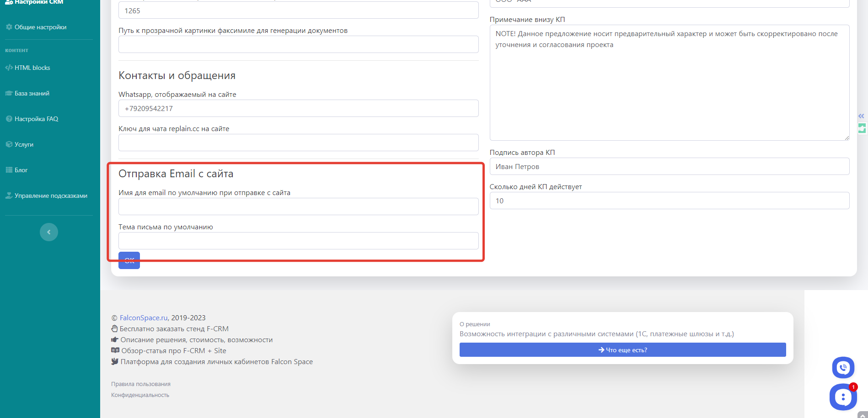The width and height of the screenshot is (868, 418).
Task: Click the Настройка FAQ question mark icon
Action: coord(9,119)
